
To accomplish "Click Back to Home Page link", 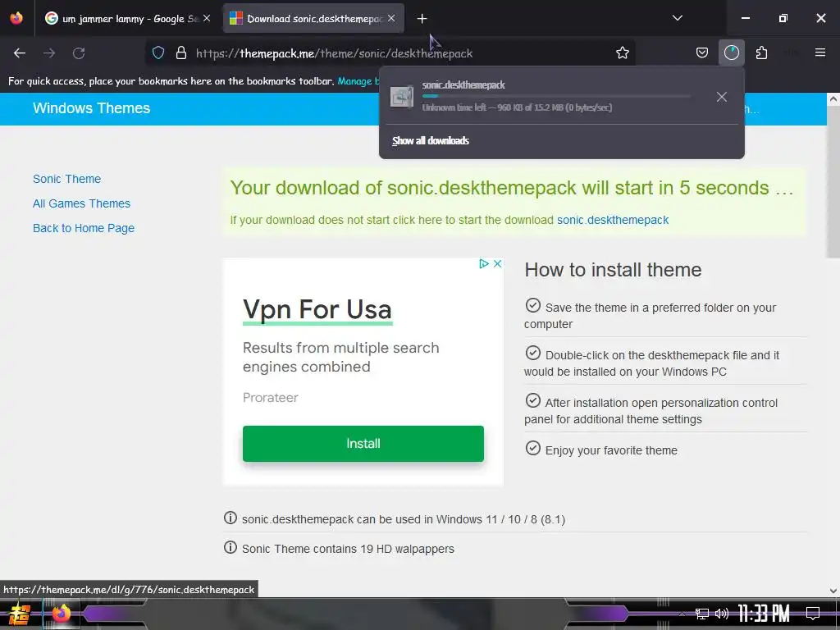I will pyautogui.click(x=84, y=228).
